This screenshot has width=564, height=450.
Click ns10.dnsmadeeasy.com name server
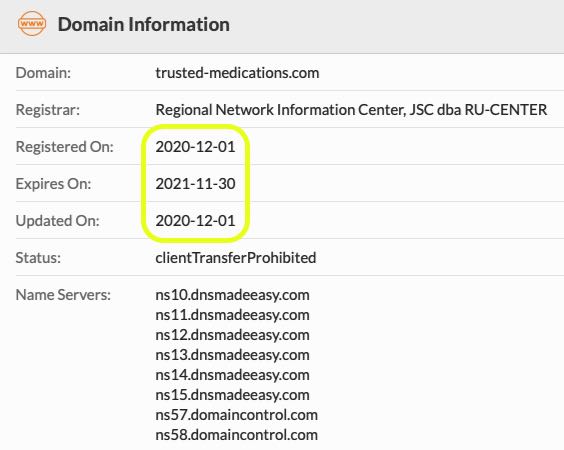232,295
